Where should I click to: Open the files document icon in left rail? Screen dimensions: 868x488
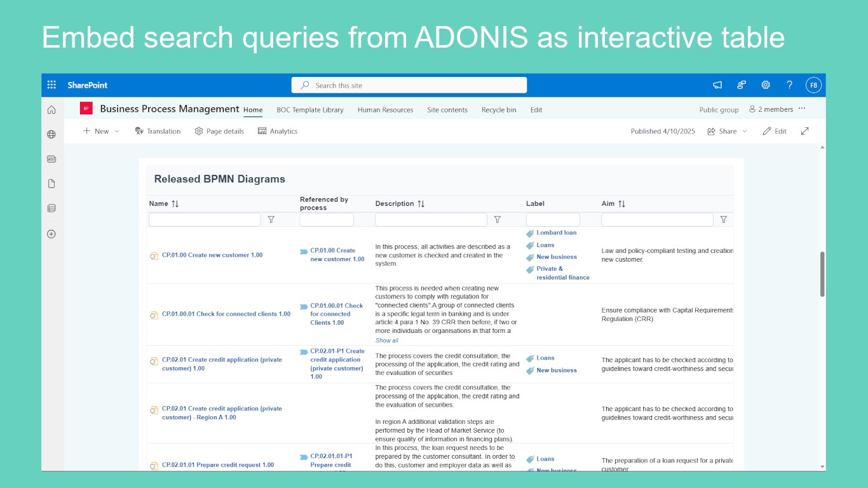pos(51,184)
